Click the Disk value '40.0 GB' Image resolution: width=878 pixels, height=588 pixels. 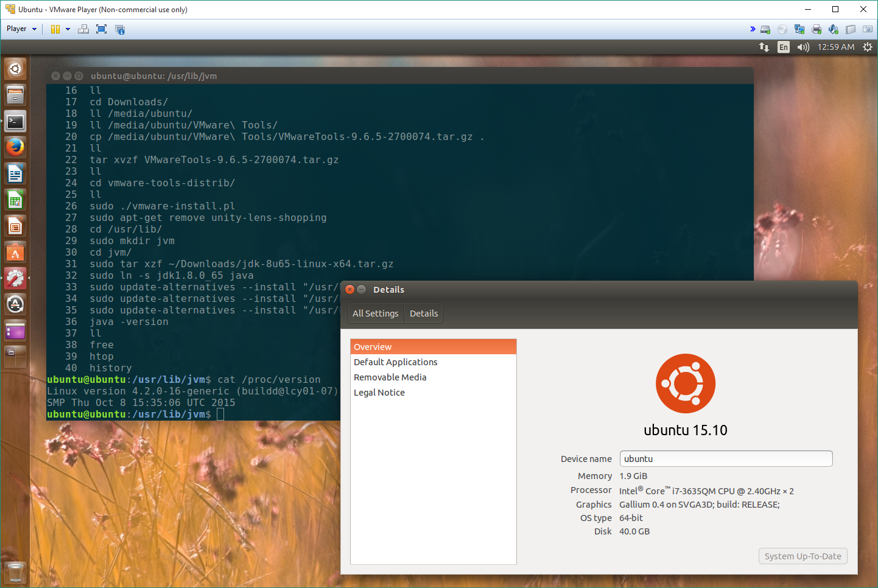[x=634, y=531]
